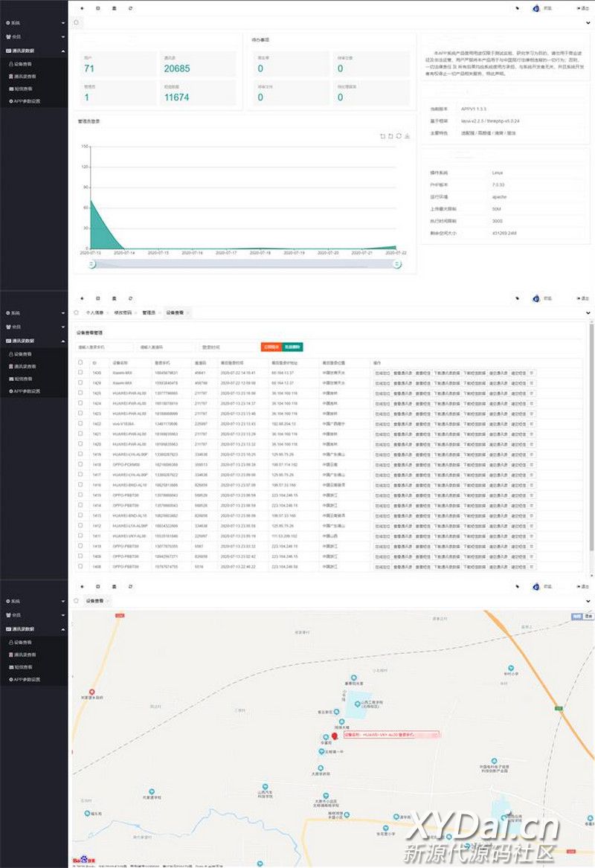Collapse the sidebar using the dashboard header's first icon
This screenshot has height=868, width=595.
pyautogui.click(x=82, y=8)
